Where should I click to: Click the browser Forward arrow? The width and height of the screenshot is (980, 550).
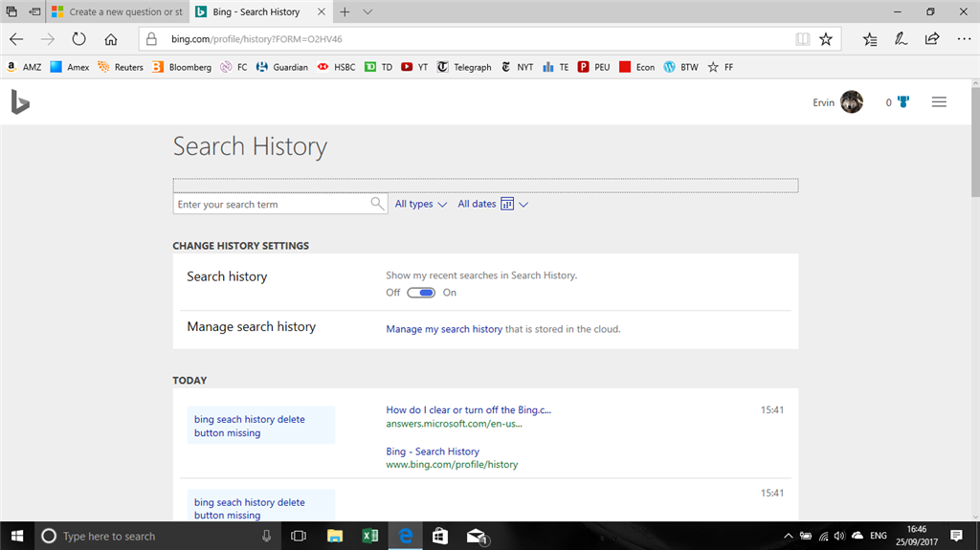(48, 39)
